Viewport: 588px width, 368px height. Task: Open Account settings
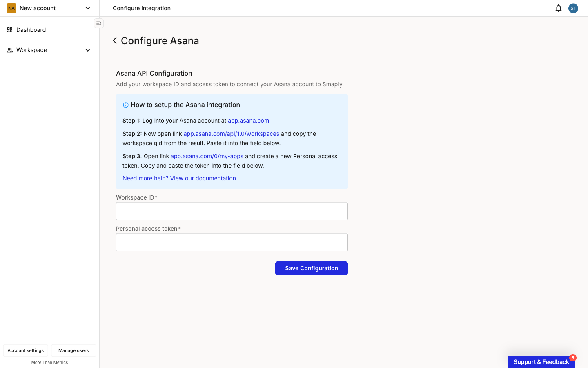click(x=26, y=350)
